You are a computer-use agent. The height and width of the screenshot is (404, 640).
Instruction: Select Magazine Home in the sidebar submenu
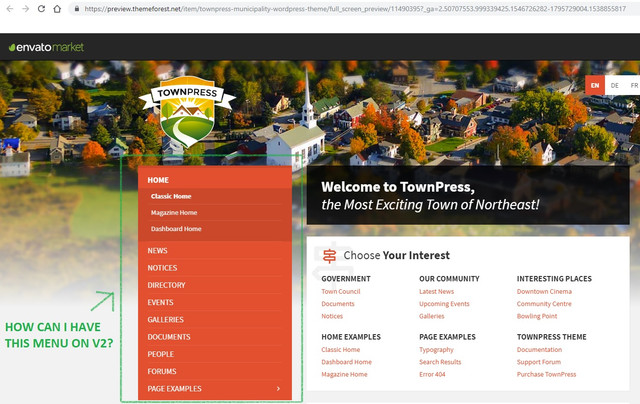pos(174,213)
